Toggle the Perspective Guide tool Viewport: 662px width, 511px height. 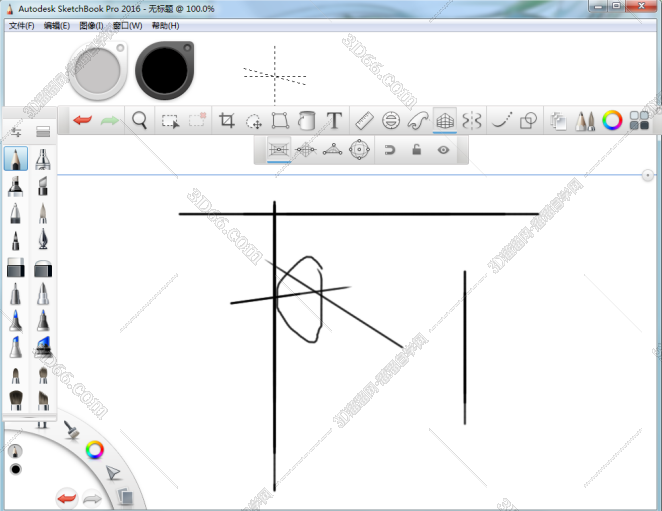point(445,121)
